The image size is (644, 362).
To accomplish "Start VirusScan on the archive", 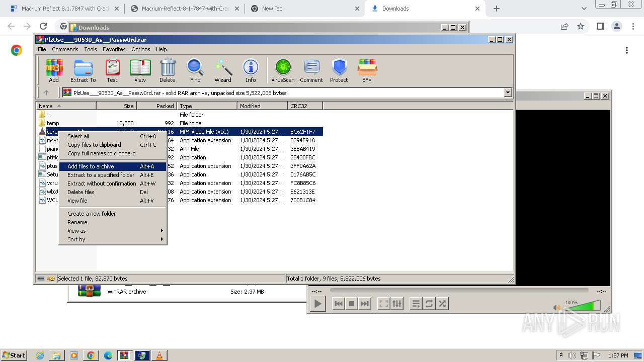I will (283, 70).
